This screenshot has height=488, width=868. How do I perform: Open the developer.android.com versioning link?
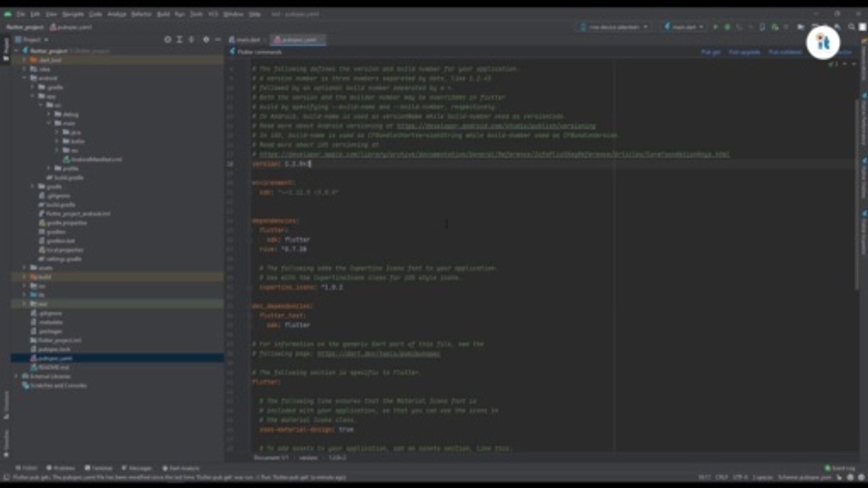click(496, 125)
